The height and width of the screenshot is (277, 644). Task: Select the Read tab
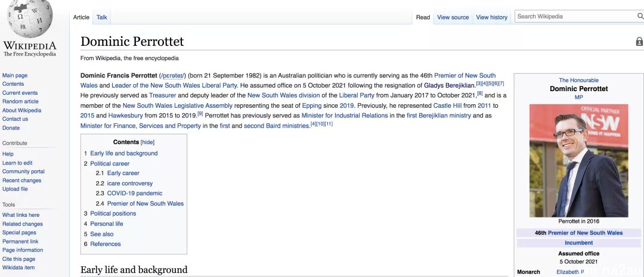[423, 17]
